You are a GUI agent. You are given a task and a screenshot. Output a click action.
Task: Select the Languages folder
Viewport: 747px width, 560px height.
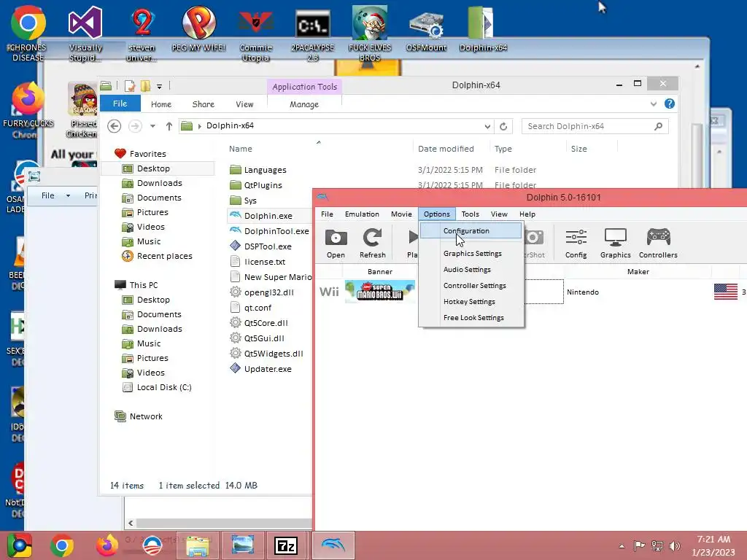pos(265,170)
